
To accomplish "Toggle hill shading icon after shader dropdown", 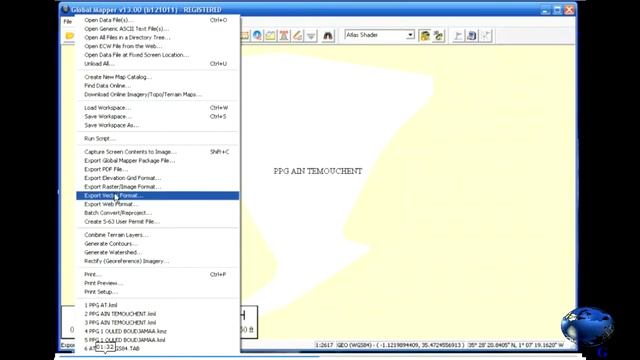I will 425,36.
